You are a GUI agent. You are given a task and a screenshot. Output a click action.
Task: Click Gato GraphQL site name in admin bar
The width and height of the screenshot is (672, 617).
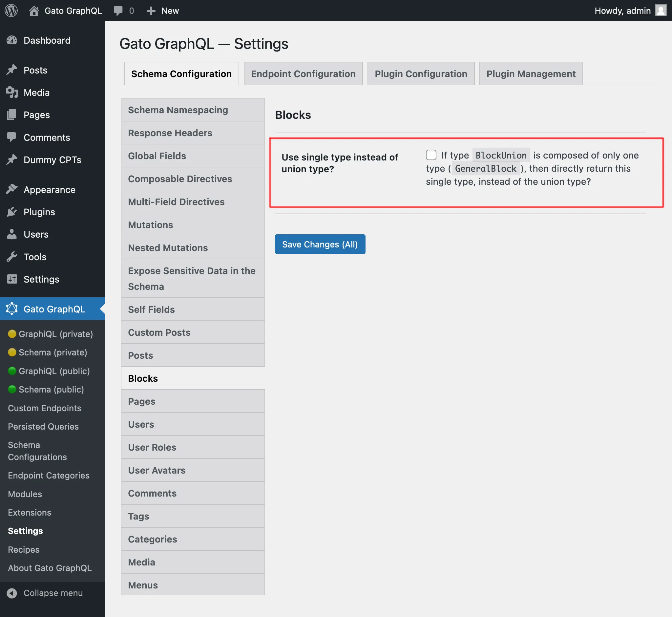pyautogui.click(x=73, y=11)
